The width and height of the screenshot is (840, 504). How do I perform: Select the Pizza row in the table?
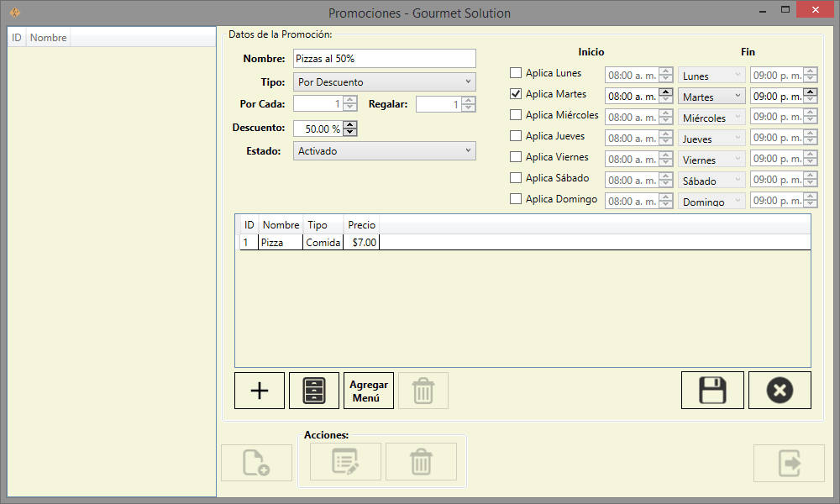click(272, 242)
